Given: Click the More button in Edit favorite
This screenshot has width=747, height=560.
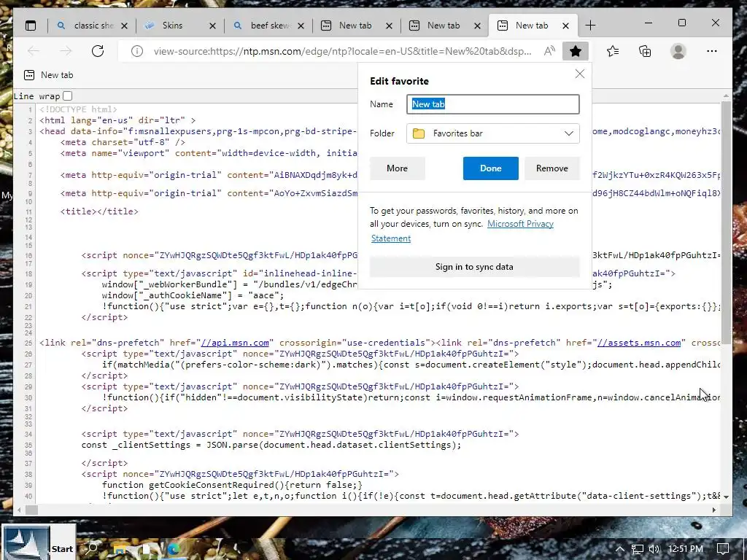Looking at the screenshot, I should point(398,168).
